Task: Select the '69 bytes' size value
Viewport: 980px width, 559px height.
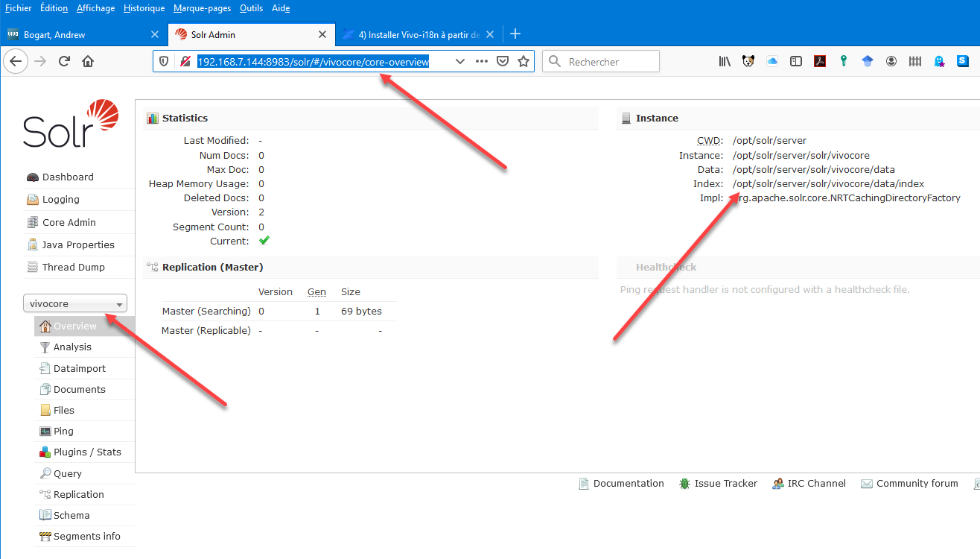Action: (x=361, y=312)
